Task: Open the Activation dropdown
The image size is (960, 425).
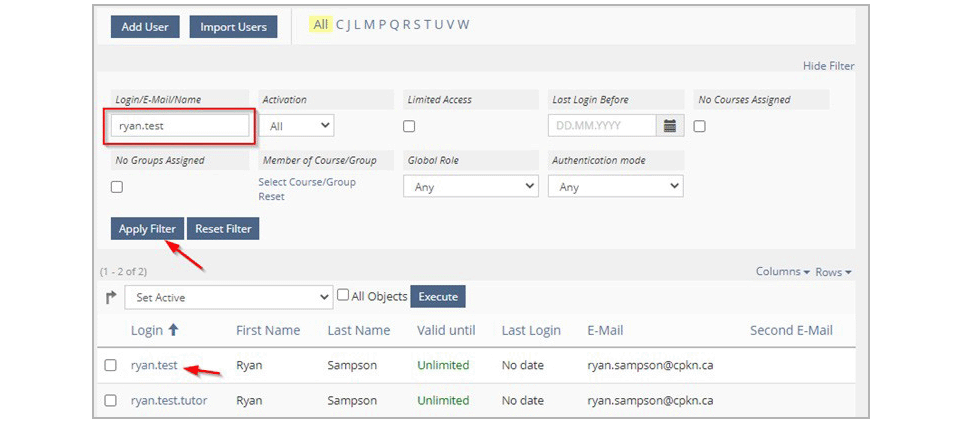Action: 296,126
